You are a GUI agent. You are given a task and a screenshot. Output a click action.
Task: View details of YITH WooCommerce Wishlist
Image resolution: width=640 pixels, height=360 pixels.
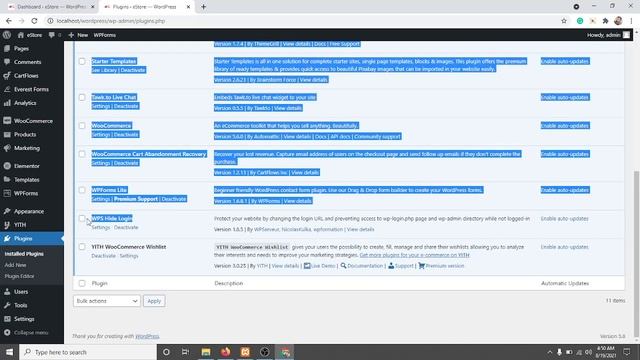click(285, 266)
